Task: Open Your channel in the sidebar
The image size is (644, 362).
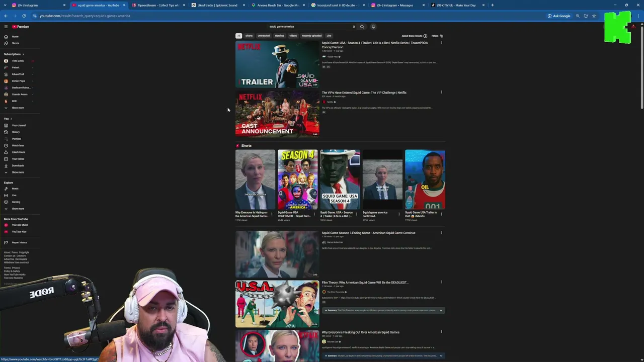Action: 18,125
